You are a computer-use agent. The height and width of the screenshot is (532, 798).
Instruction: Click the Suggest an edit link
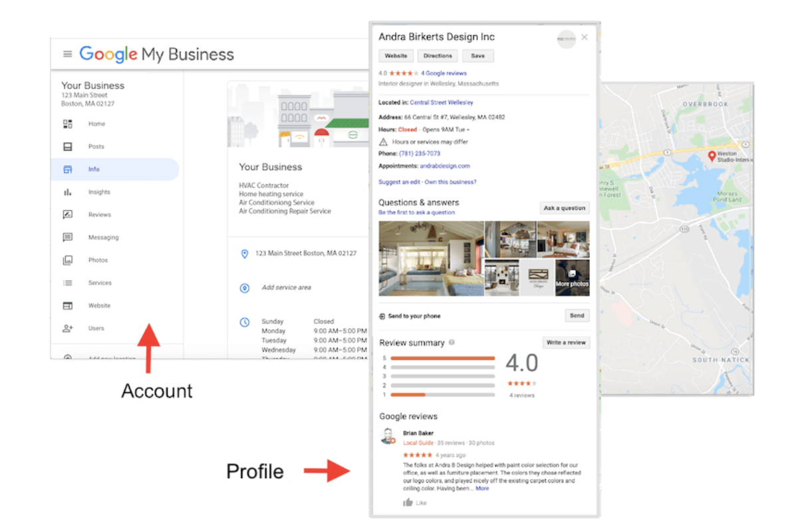[x=398, y=182]
